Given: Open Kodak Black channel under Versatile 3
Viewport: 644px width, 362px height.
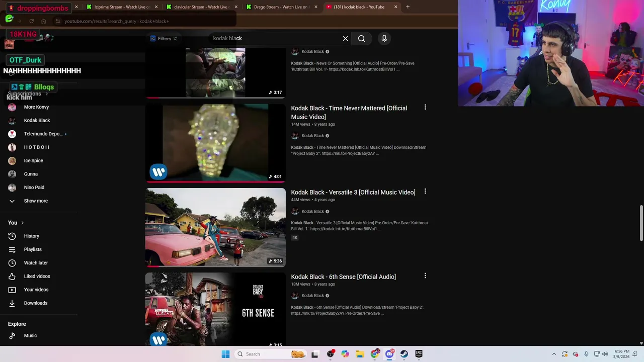Looking at the screenshot, I should click(x=312, y=211).
